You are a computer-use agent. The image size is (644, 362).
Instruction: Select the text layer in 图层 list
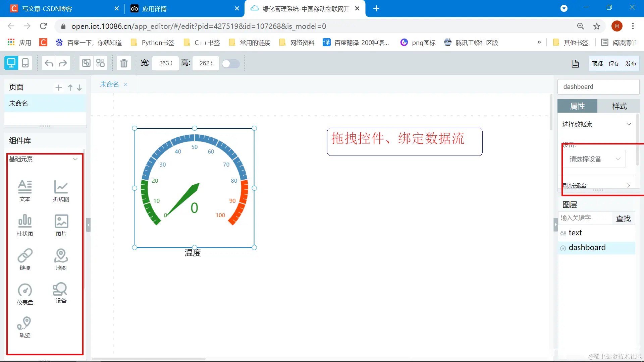575,233
